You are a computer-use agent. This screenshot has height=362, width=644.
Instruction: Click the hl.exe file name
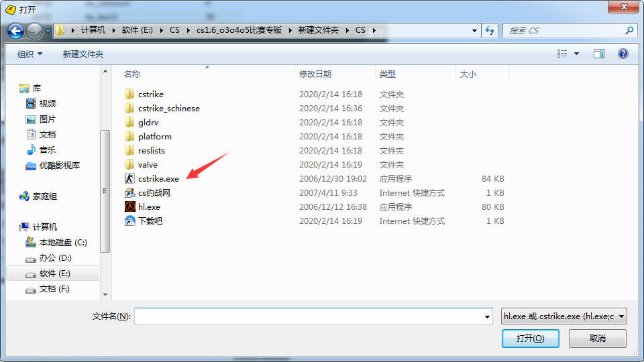pyautogui.click(x=149, y=207)
